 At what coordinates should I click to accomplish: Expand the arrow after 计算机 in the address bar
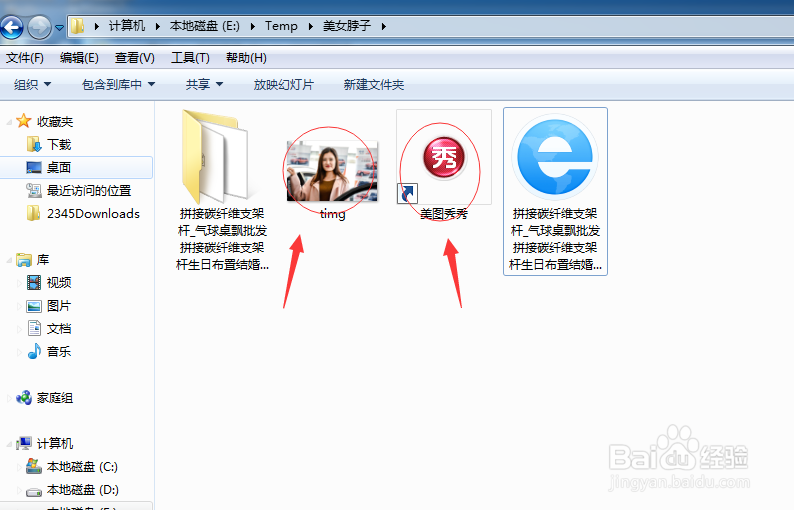pyautogui.click(x=157, y=26)
